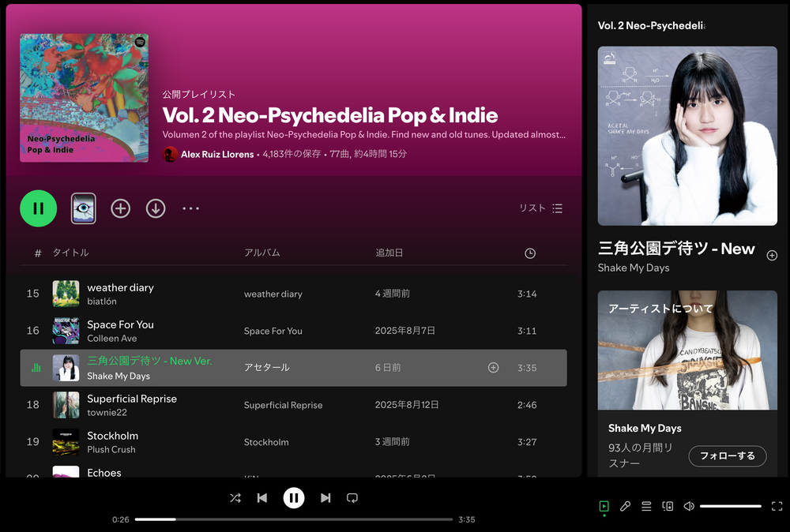Open the play queue
The width and height of the screenshot is (790, 532).
[646, 506]
